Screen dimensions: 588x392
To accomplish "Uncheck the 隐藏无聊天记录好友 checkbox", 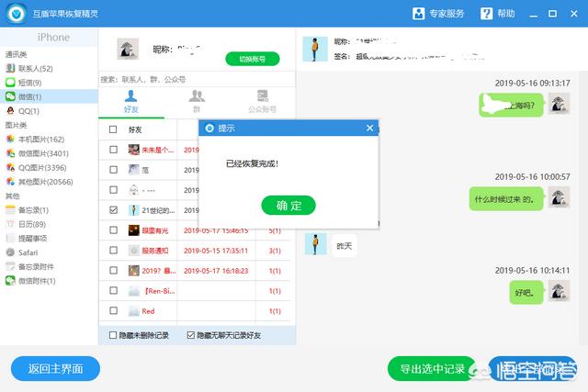I will pos(190,335).
